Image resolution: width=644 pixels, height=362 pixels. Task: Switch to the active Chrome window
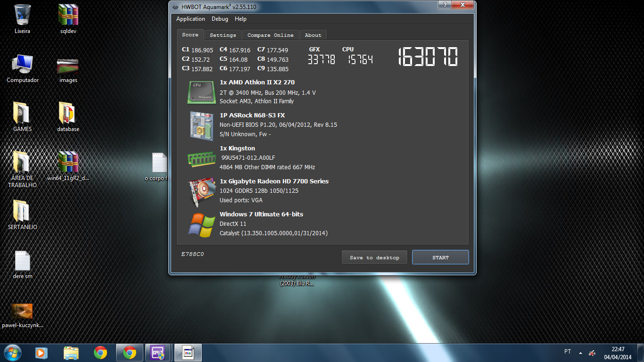(130, 353)
